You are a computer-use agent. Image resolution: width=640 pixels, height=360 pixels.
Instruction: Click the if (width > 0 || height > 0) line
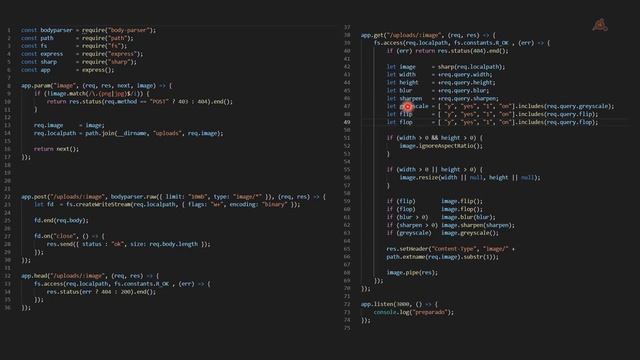pos(435,169)
